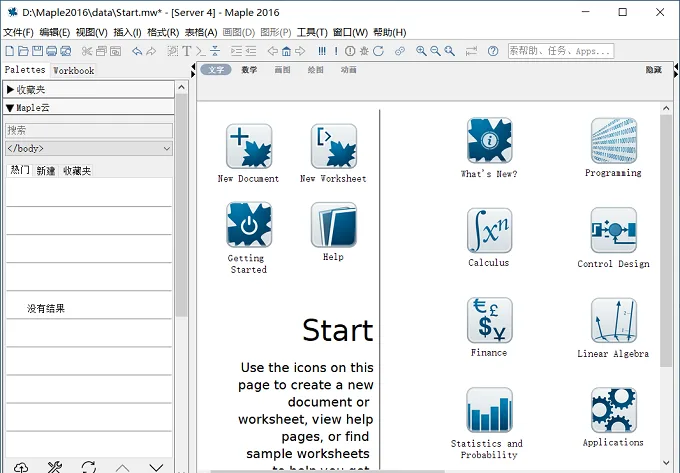Click the 隐藏 hide button
Viewport: 680px width, 473px height.
[x=654, y=70]
